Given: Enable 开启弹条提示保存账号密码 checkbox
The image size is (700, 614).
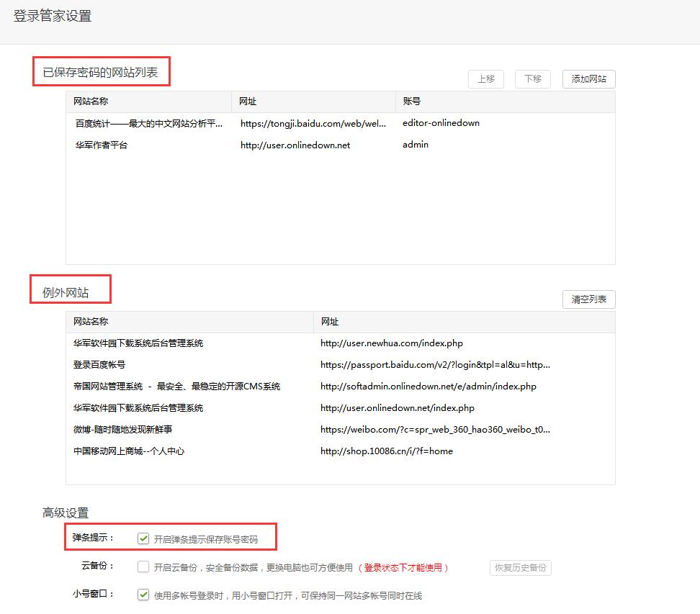Looking at the screenshot, I should [143, 536].
